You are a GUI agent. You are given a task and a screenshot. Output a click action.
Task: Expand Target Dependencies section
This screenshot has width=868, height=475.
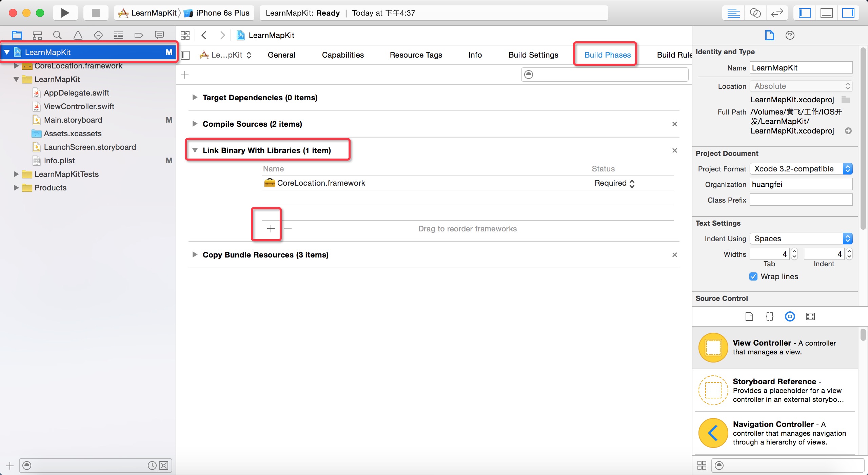195,98
